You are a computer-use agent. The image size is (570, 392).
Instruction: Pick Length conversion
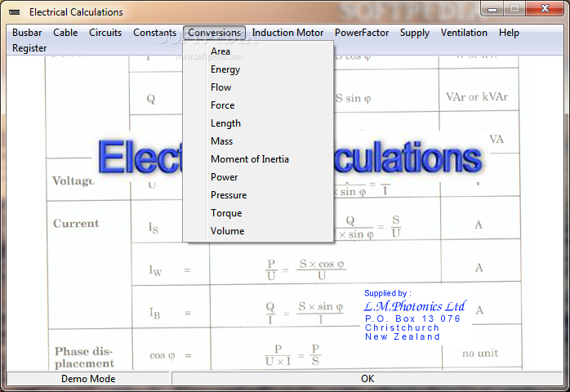click(x=258, y=123)
